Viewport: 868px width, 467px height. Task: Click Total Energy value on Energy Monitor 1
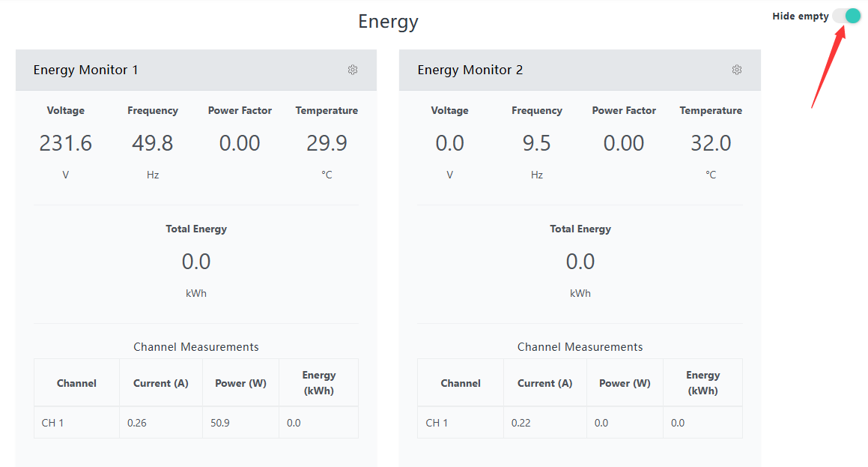(196, 261)
